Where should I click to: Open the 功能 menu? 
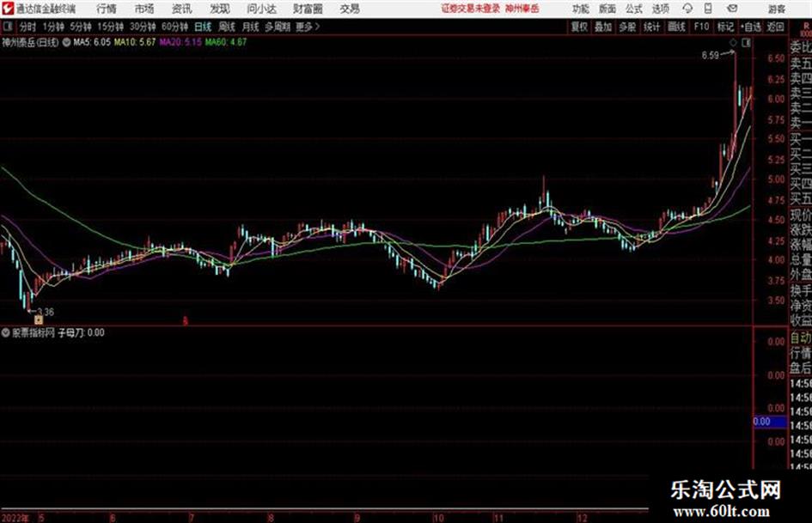pyautogui.click(x=581, y=9)
